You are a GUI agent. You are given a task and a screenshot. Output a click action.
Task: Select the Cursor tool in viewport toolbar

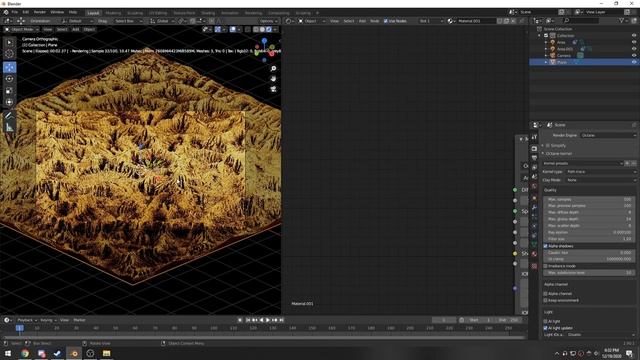pyautogui.click(x=9, y=54)
